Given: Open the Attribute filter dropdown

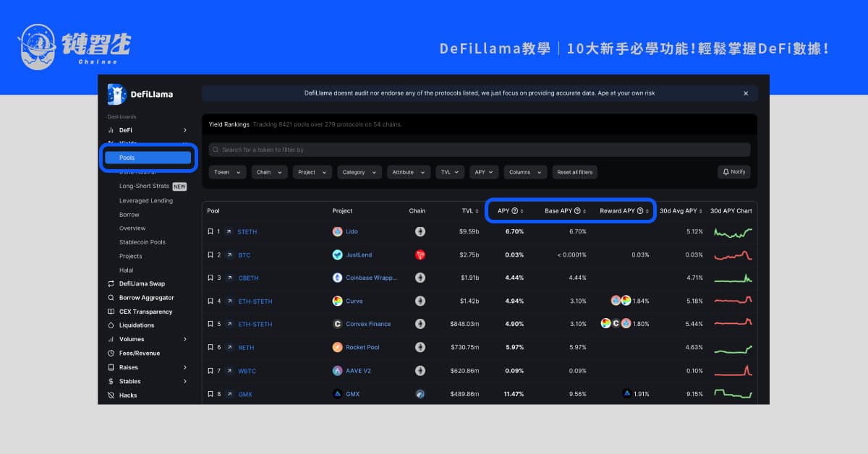Looking at the screenshot, I should tap(409, 172).
